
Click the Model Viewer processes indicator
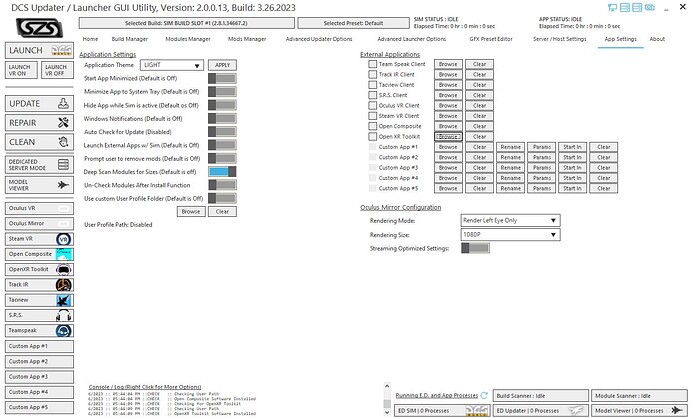pos(639,411)
